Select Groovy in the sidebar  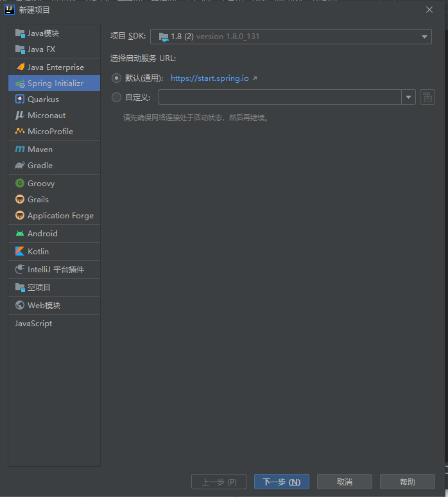54,183
